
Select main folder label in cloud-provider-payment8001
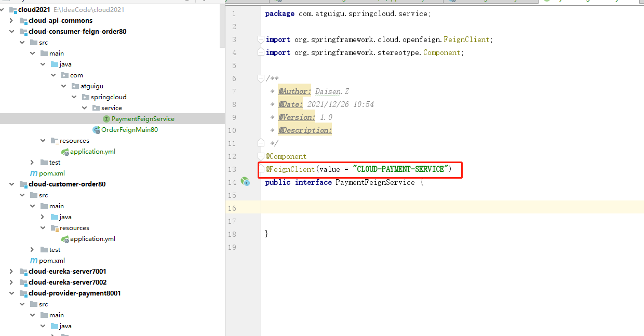(x=57, y=315)
